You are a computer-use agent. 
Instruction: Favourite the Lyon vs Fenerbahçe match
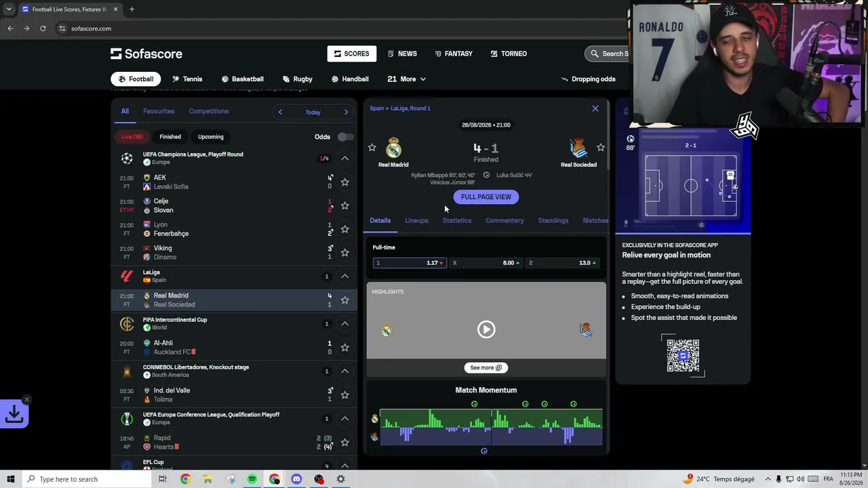point(344,229)
